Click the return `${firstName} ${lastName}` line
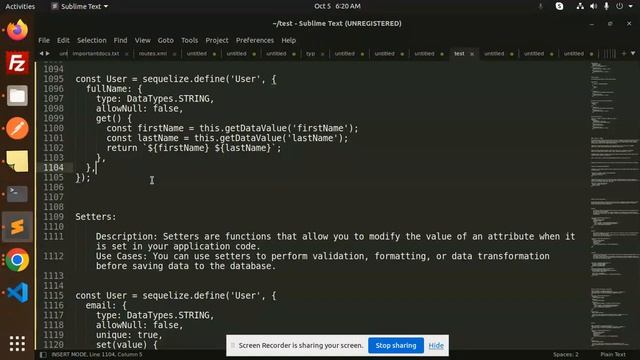The height and width of the screenshot is (360, 640). 194,148
